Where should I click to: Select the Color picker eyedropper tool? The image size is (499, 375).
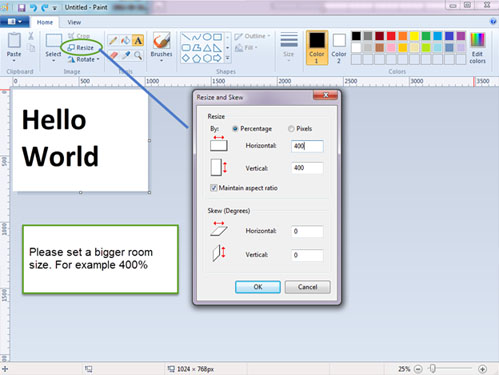tap(126, 55)
